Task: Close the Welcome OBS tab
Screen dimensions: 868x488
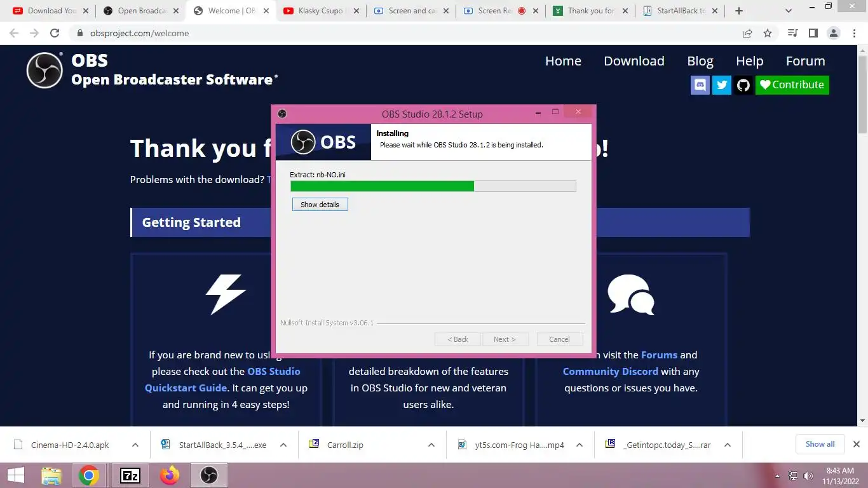Action: (266, 11)
